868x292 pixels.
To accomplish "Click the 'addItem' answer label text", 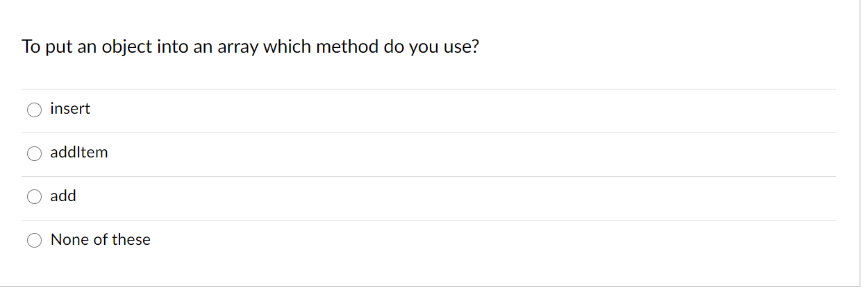I will point(79,153).
